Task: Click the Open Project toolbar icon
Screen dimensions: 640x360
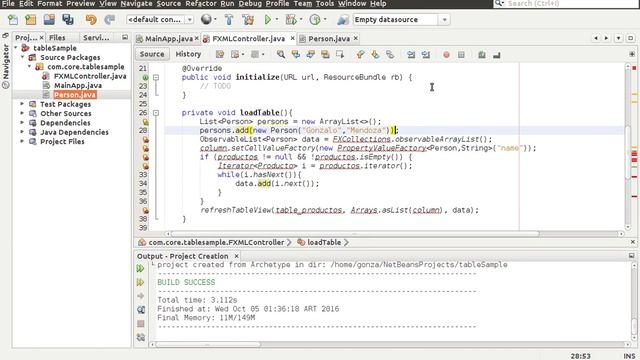Action: click(49, 19)
